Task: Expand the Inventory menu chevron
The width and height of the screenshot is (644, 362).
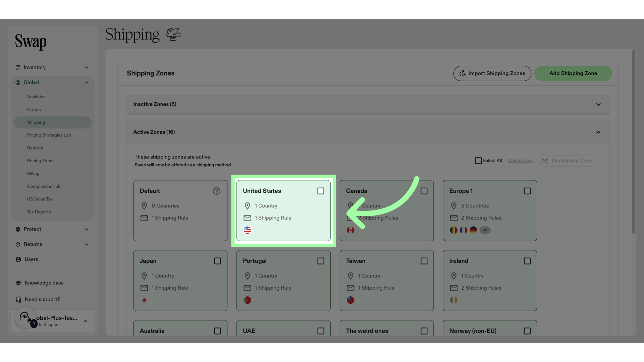Action: click(87, 67)
